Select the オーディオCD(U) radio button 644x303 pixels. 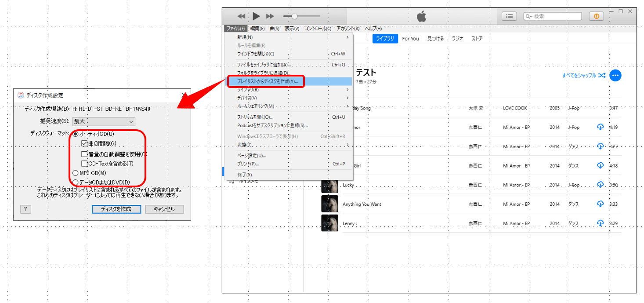[76, 134]
